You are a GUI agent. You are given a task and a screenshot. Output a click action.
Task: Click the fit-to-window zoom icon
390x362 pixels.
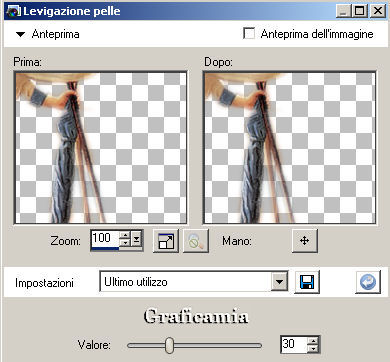pos(166,241)
